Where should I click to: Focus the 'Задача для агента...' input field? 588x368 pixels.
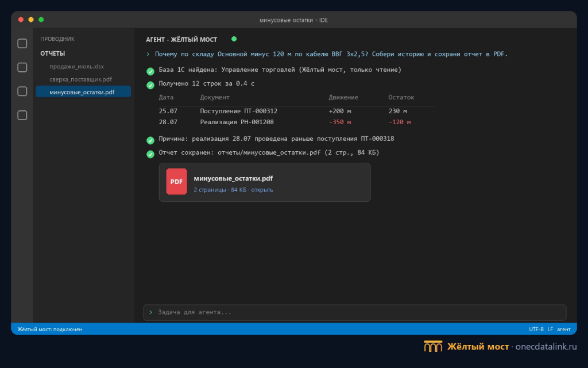coord(354,312)
